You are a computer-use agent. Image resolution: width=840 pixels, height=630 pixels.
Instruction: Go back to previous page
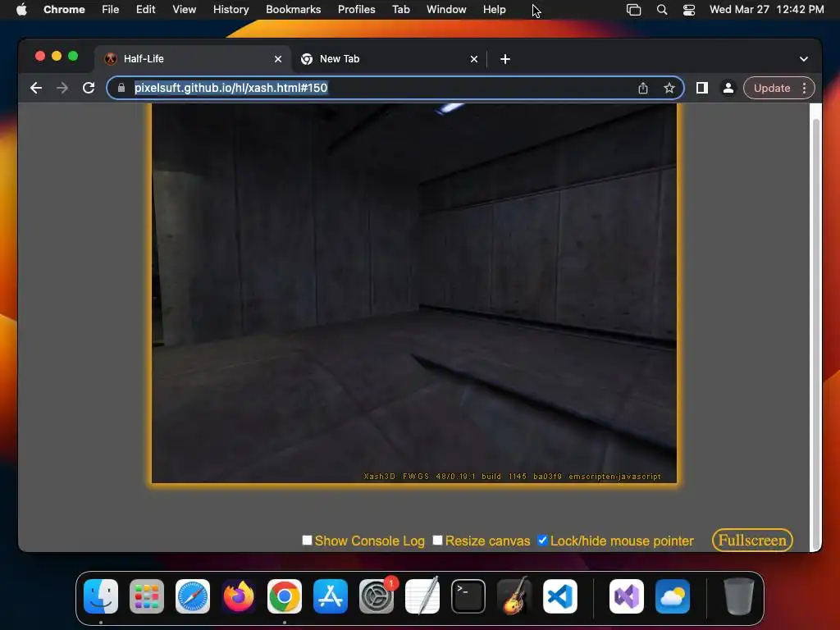tap(36, 88)
